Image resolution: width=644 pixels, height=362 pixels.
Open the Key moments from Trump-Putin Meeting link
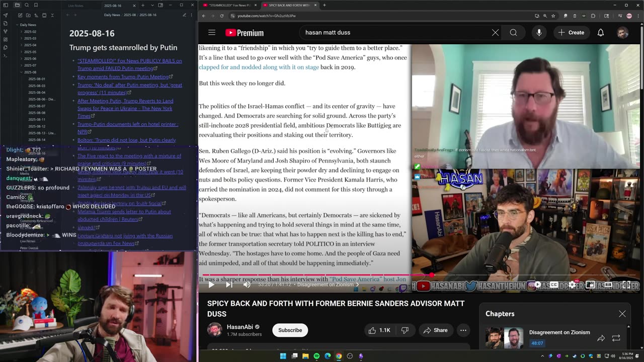pos(123,77)
